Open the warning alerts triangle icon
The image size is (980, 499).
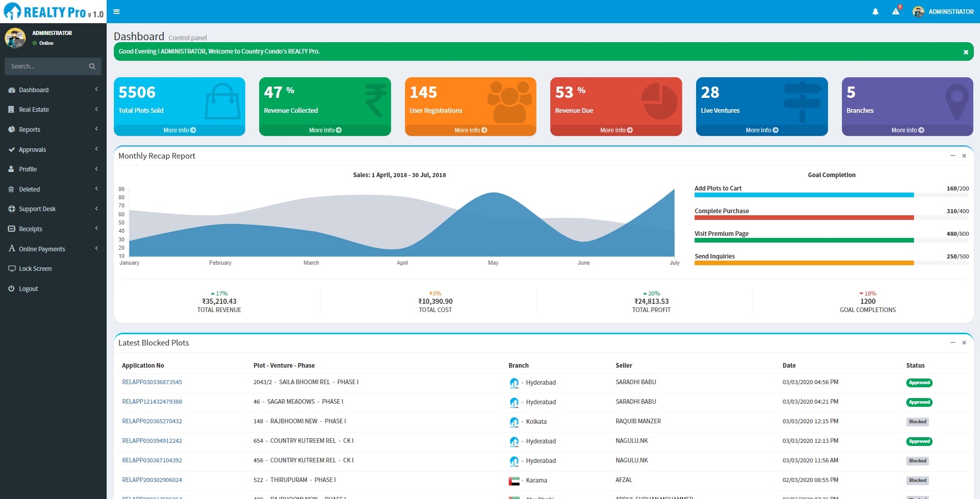tap(895, 12)
